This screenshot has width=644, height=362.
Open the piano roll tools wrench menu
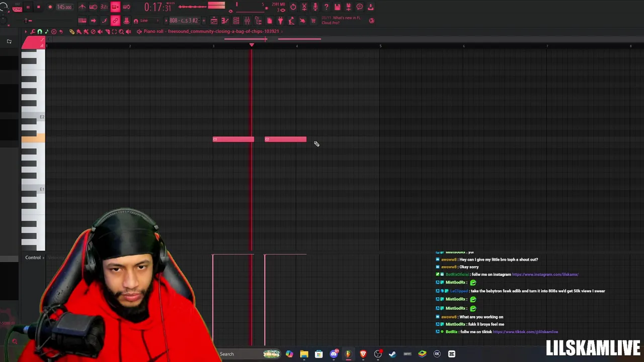[x=33, y=32]
